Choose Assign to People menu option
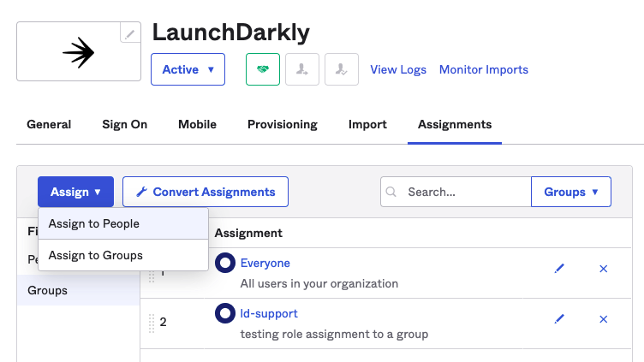The height and width of the screenshot is (362, 644). tap(94, 223)
